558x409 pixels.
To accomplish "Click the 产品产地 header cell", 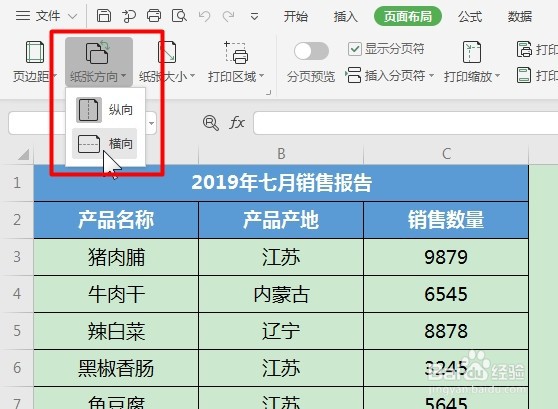I will (281, 220).
